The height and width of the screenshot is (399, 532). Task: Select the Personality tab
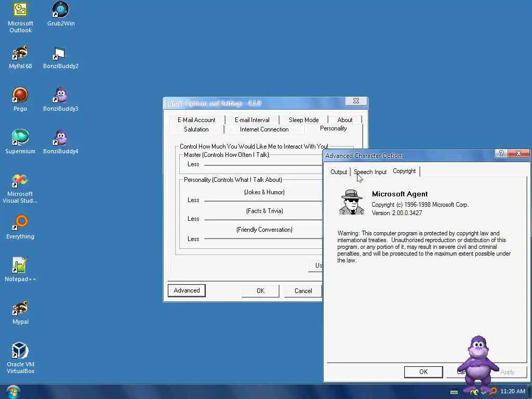[333, 129]
